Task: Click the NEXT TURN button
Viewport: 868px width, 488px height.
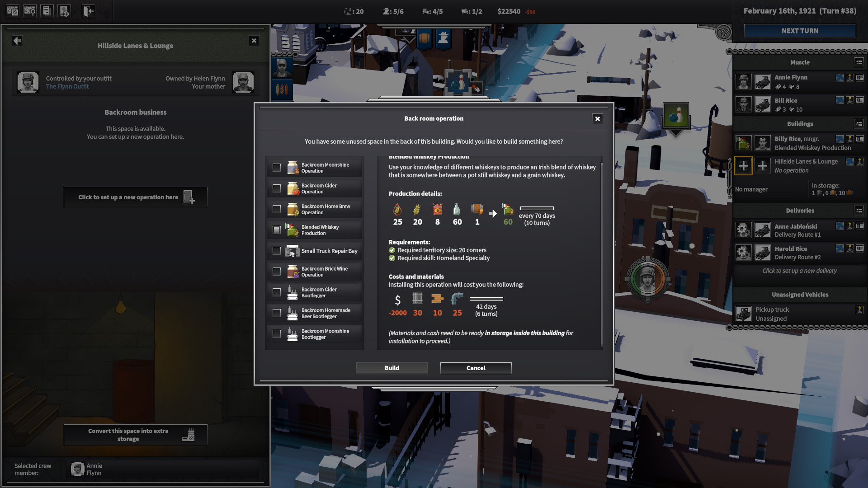Action: point(800,31)
